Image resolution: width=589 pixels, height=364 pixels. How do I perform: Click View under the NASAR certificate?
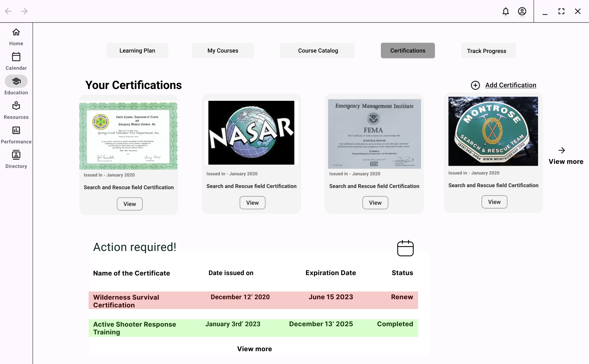253,203
